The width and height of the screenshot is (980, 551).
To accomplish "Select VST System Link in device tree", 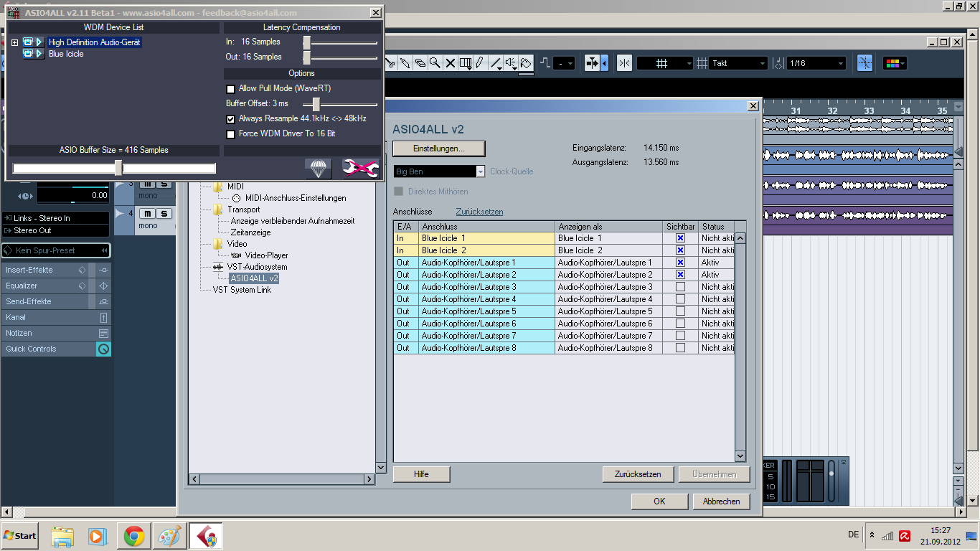I will coord(242,290).
